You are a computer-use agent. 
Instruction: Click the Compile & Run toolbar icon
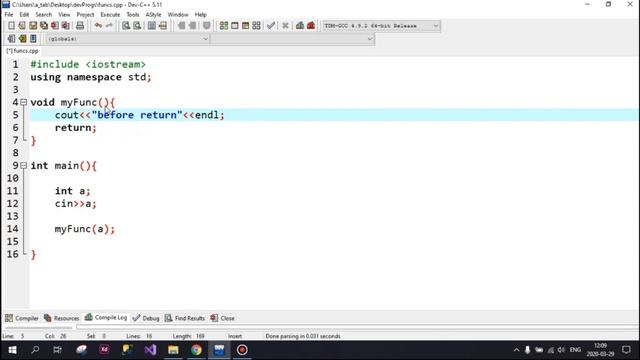(245, 26)
